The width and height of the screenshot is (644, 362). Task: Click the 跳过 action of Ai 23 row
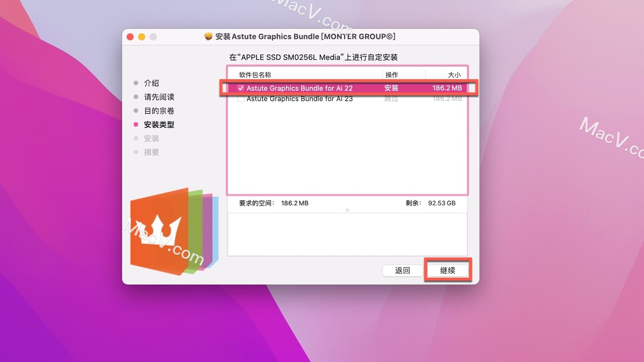391,99
